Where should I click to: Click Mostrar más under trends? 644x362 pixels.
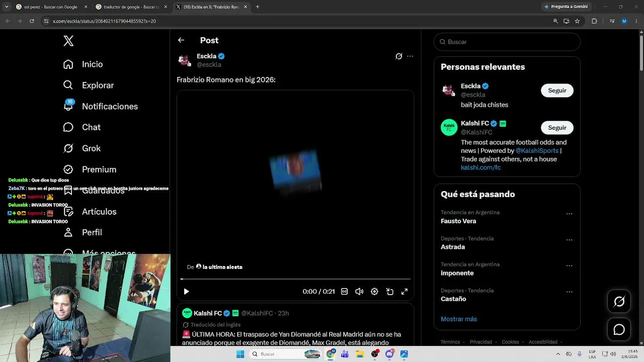459,319
